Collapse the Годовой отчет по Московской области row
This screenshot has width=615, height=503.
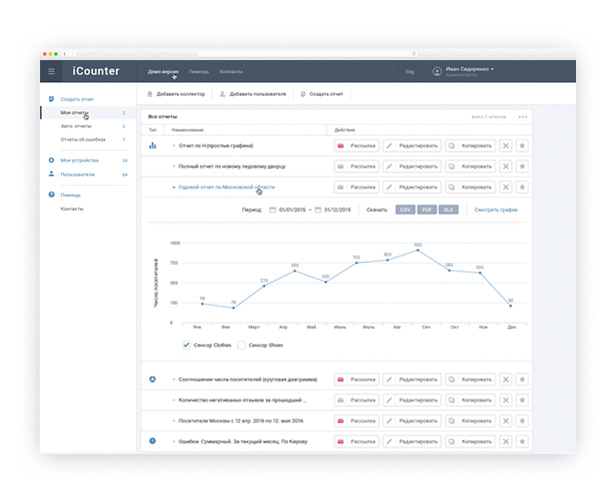(x=173, y=187)
